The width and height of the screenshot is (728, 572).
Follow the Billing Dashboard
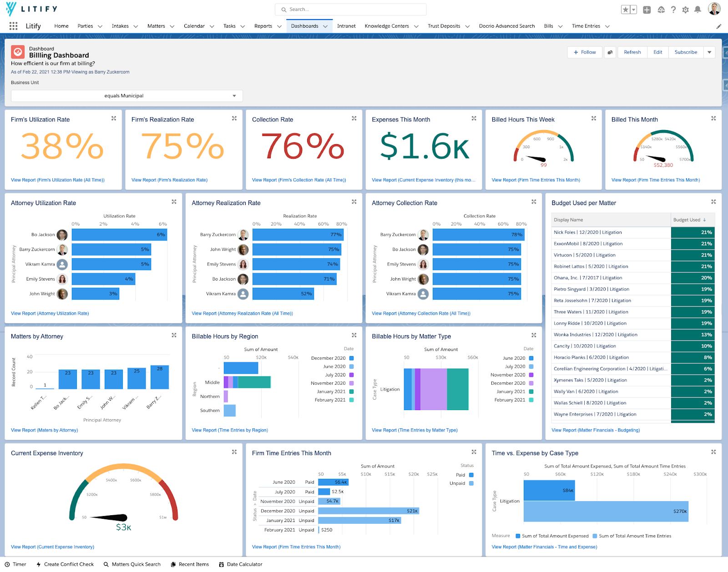pos(584,52)
